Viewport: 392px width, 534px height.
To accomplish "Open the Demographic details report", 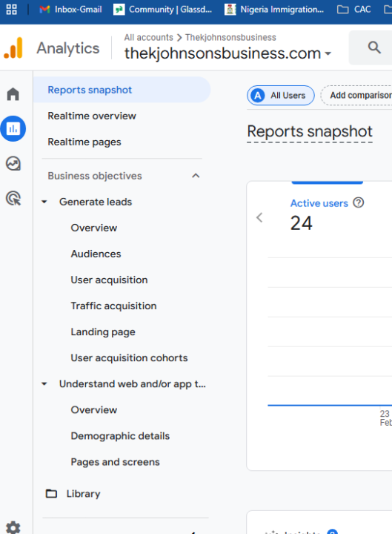I will click(x=120, y=436).
